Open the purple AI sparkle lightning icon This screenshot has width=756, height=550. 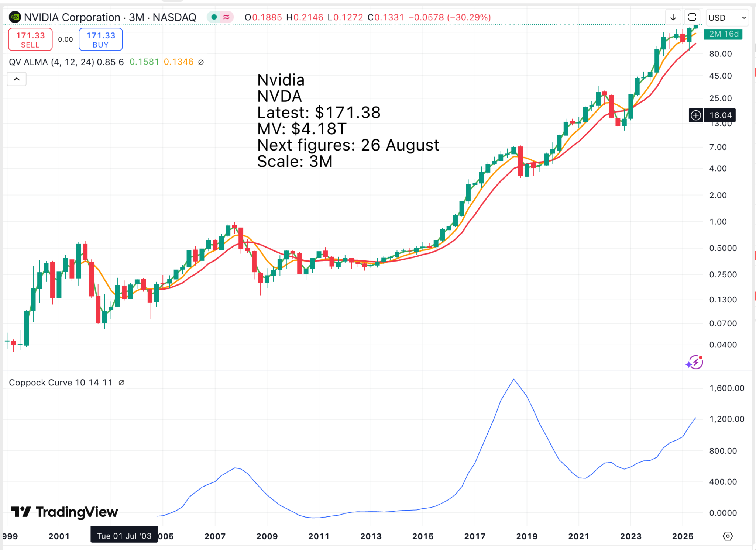click(695, 362)
